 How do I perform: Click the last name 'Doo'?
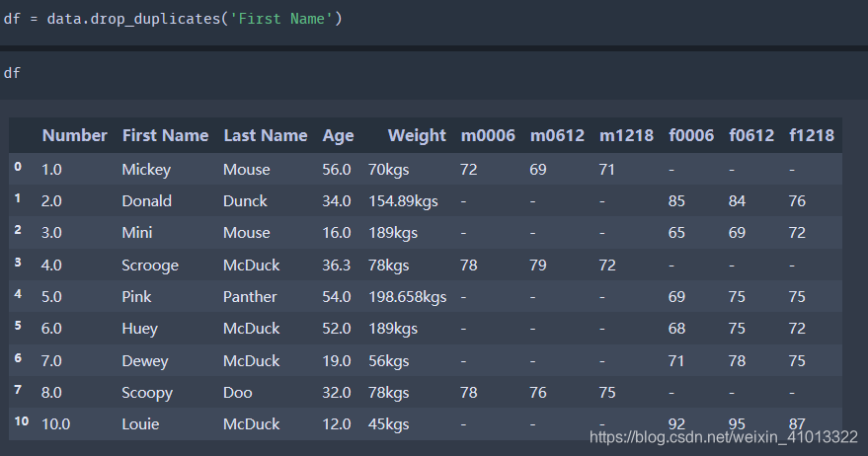pyautogui.click(x=237, y=393)
